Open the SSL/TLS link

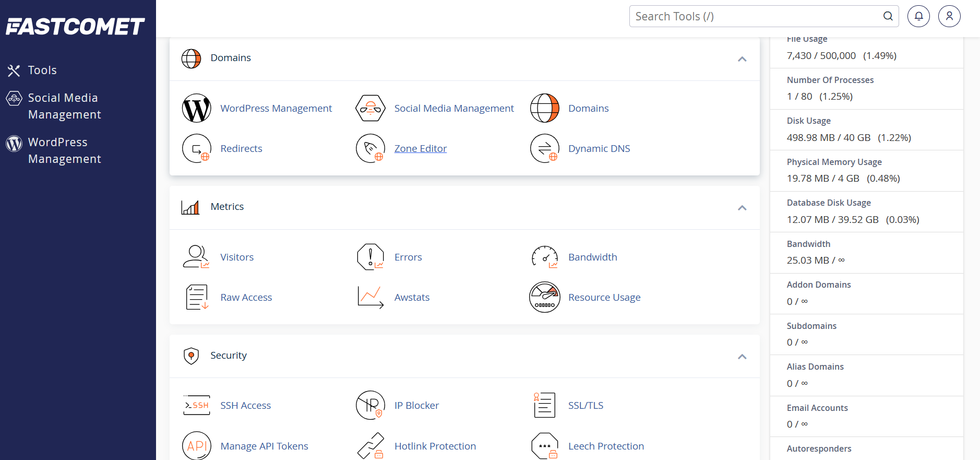pos(585,405)
